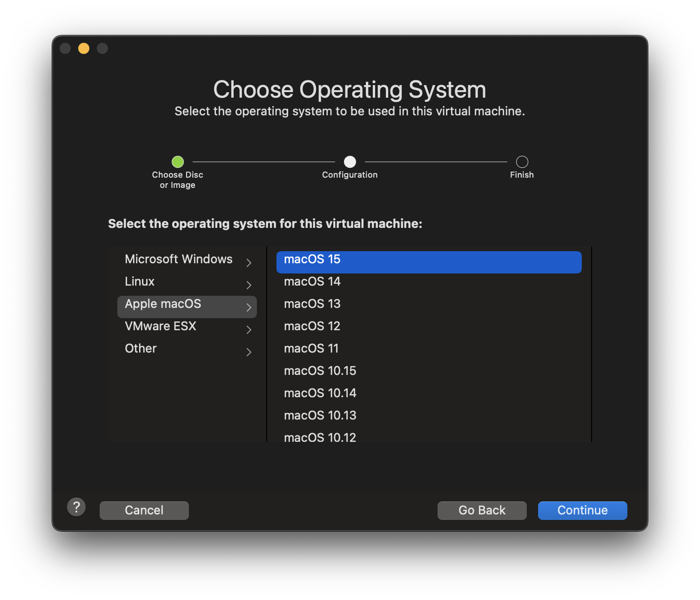Choose macOS 10.14 from the list
This screenshot has height=600, width=700.
tap(429, 396)
